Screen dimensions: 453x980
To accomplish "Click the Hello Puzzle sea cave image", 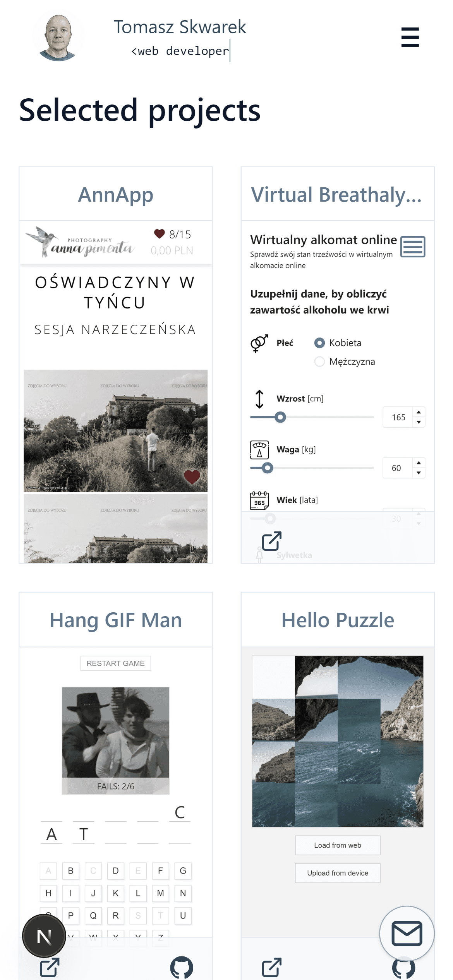I will click(x=338, y=741).
